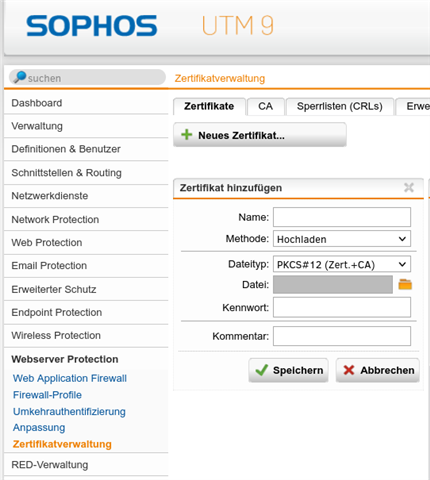The width and height of the screenshot is (430, 480).
Task: Open Schnittstellen & Routing menu
Action: click(x=86, y=173)
